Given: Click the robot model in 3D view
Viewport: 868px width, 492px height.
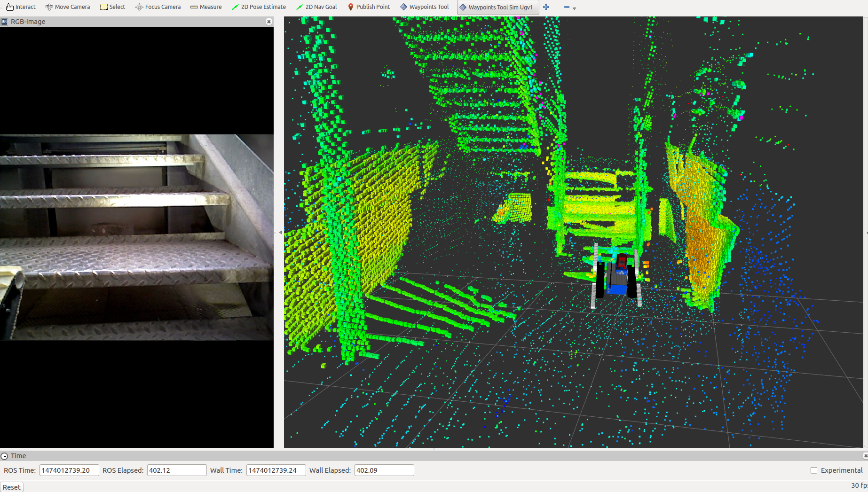Looking at the screenshot, I should coord(617,277).
